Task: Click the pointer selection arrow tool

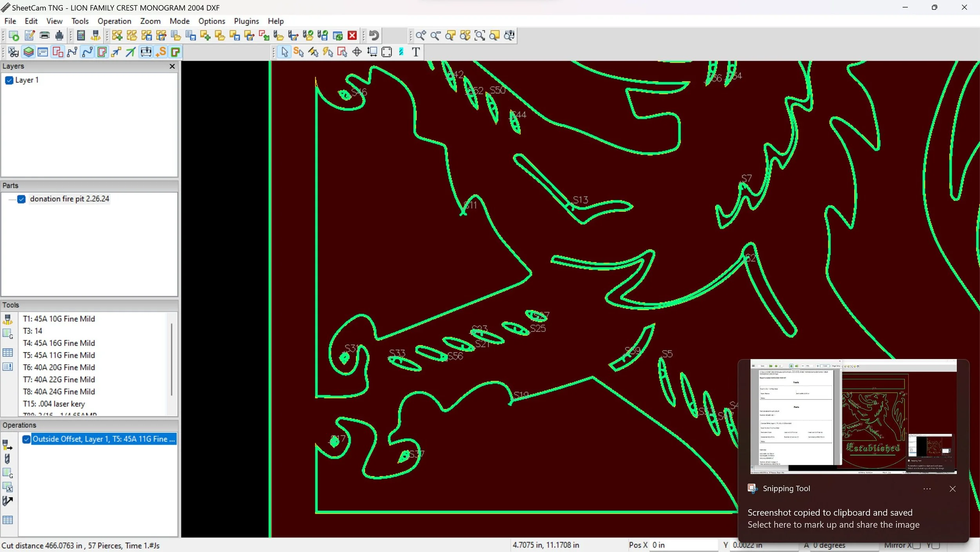Action: (x=285, y=52)
